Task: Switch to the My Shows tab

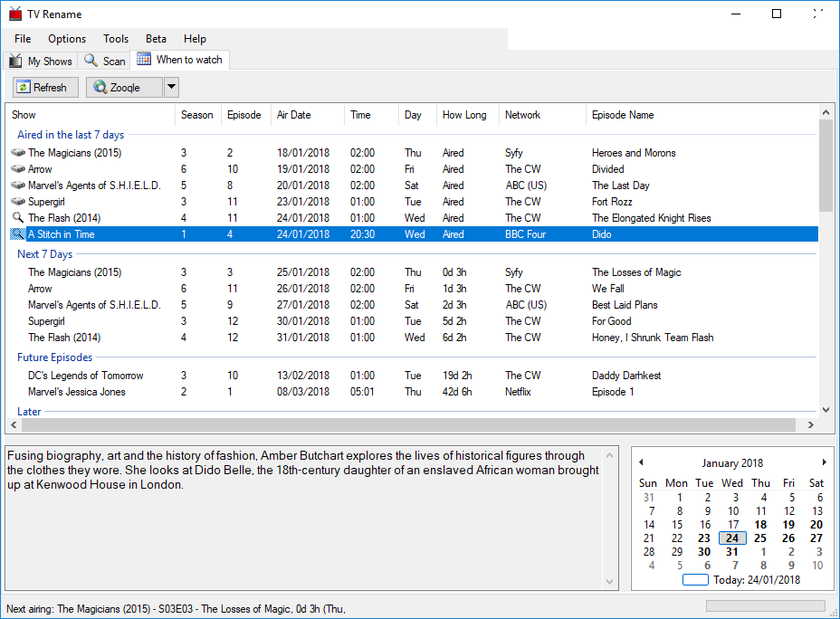Action: [x=41, y=61]
